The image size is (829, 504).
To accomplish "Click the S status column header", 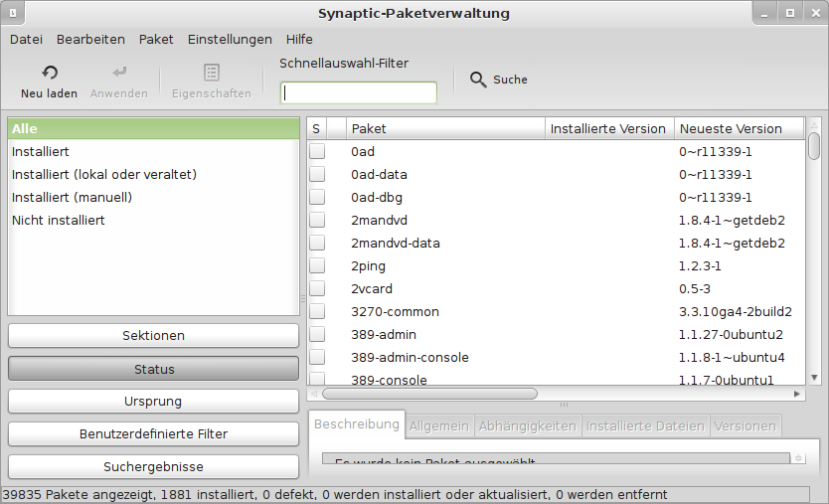I will pos(316,128).
